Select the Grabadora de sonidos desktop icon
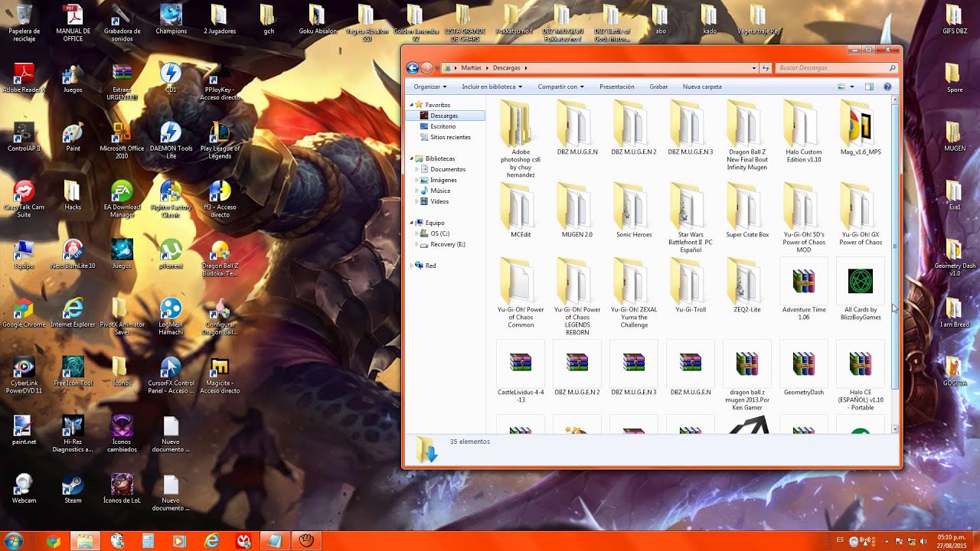 pos(122,22)
